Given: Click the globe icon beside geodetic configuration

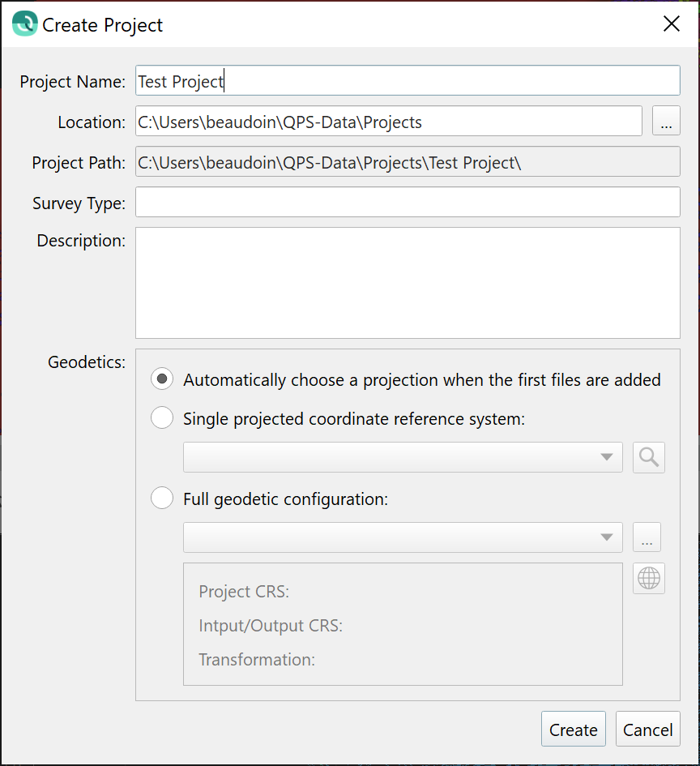Looking at the screenshot, I should (x=649, y=578).
